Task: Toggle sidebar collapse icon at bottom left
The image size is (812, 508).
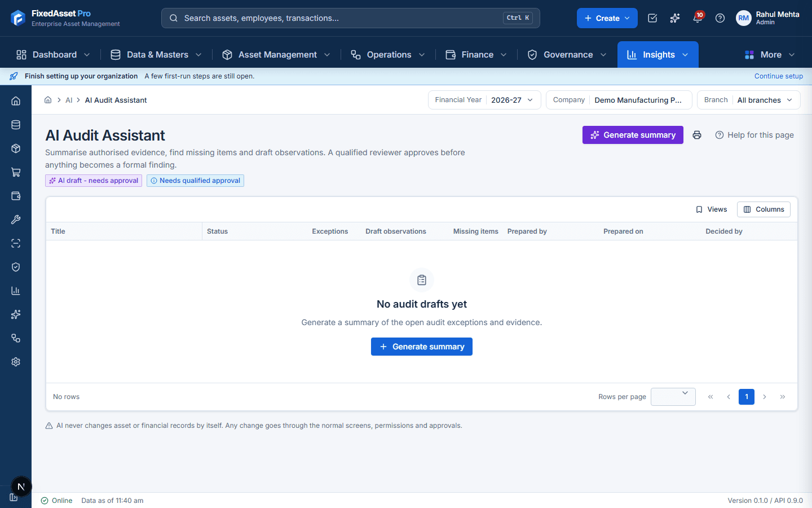Action: (x=14, y=497)
